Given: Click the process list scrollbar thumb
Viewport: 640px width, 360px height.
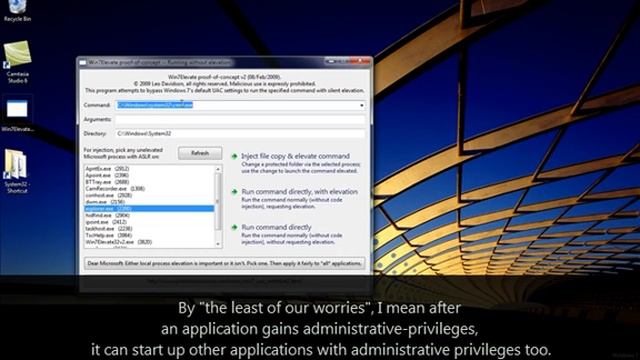Looking at the screenshot, I should click(x=218, y=201).
